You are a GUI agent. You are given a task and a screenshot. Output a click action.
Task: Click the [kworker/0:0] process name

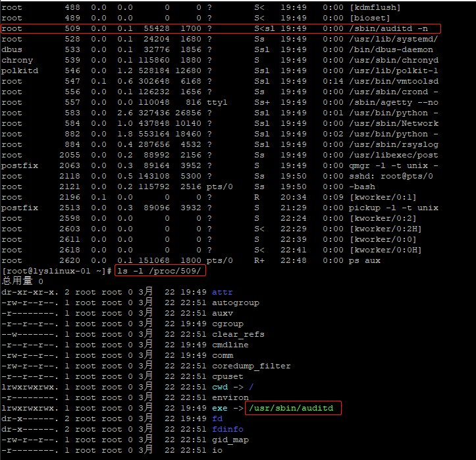point(383,239)
